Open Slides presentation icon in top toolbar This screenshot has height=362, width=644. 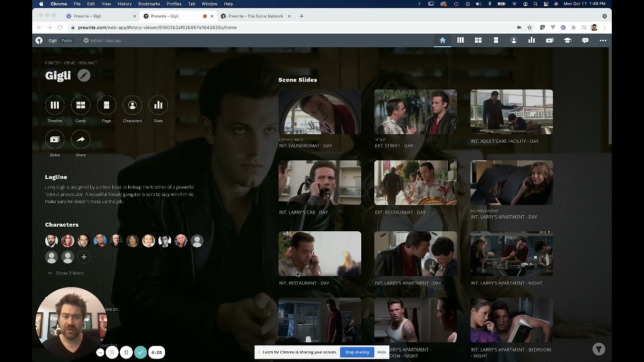click(x=549, y=40)
